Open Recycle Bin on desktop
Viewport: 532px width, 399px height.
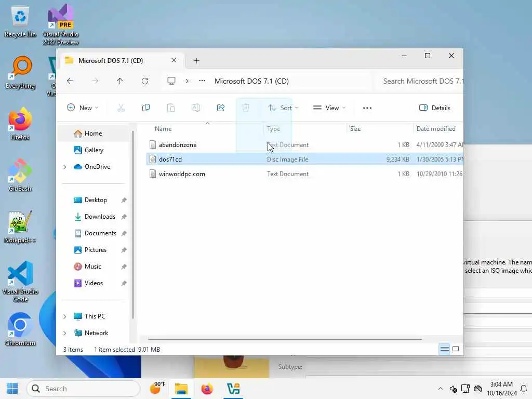[20, 21]
